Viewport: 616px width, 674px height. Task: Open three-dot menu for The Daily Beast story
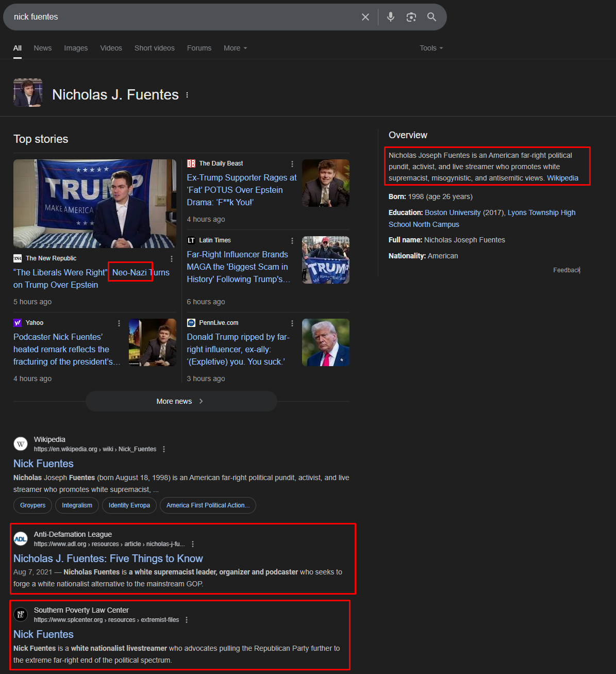[x=292, y=163]
